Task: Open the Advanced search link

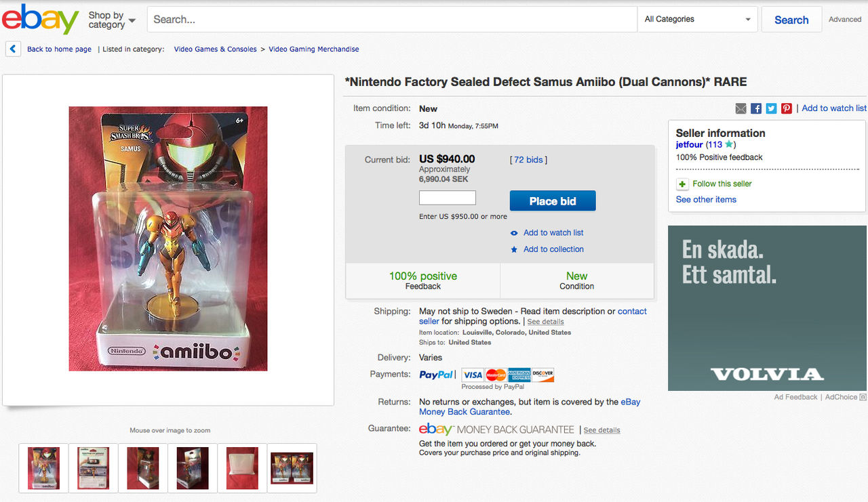Action: click(844, 19)
